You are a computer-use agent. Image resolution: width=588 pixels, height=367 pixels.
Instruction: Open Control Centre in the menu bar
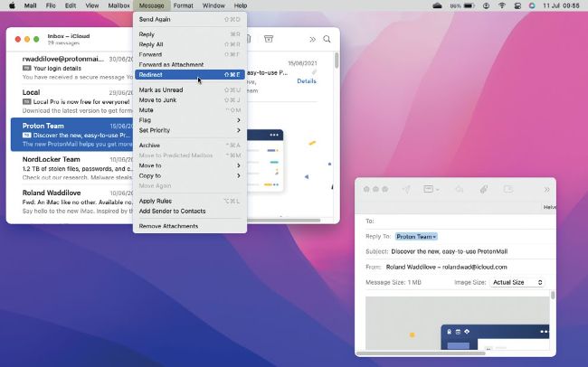point(517,5)
